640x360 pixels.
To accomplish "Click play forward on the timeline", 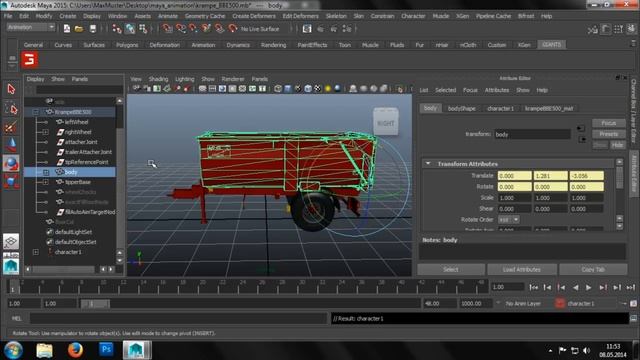I will pos(589,287).
